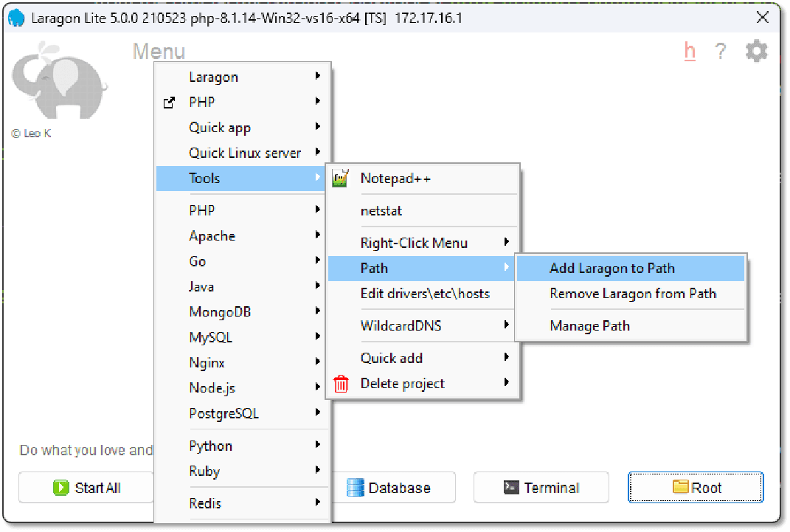The image size is (790, 532).
Task: Expand Quick Linux server submenu arrow
Action: [317, 152]
